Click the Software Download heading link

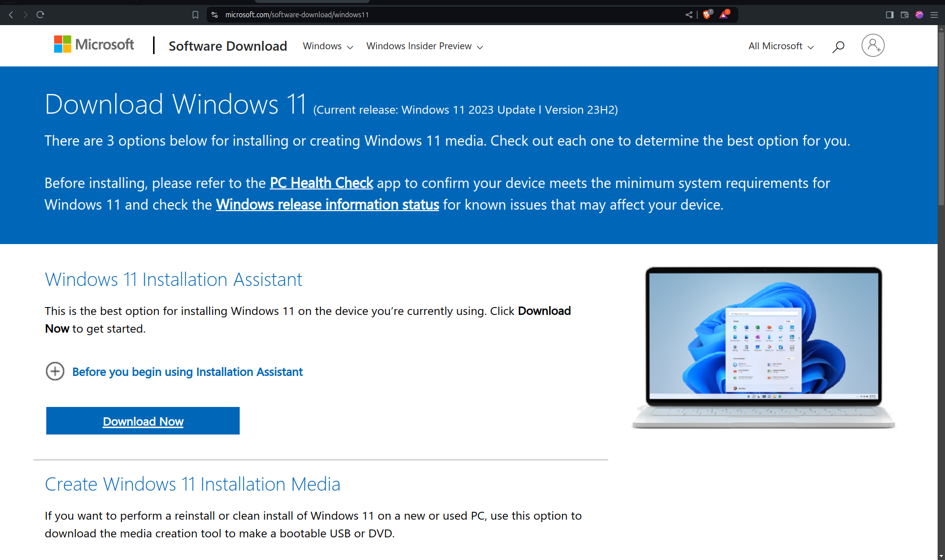[x=228, y=46]
